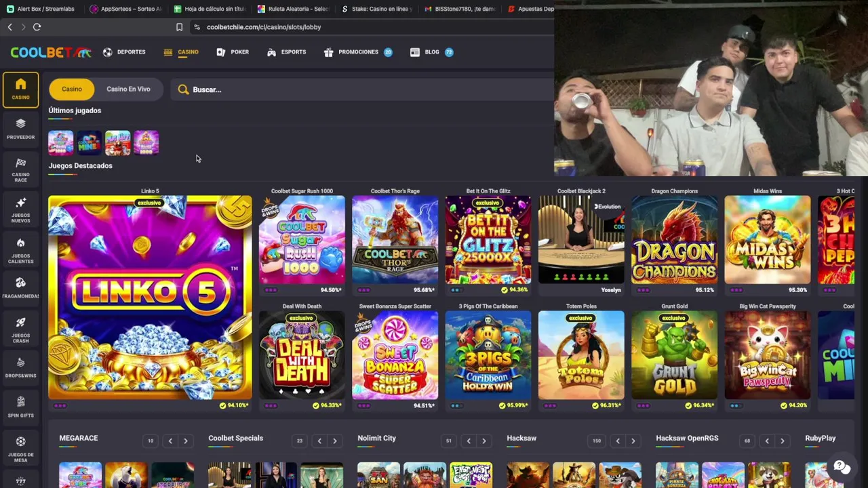Go to next Hacksaw games
This screenshot has width=868, height=488.
point(633,441)
